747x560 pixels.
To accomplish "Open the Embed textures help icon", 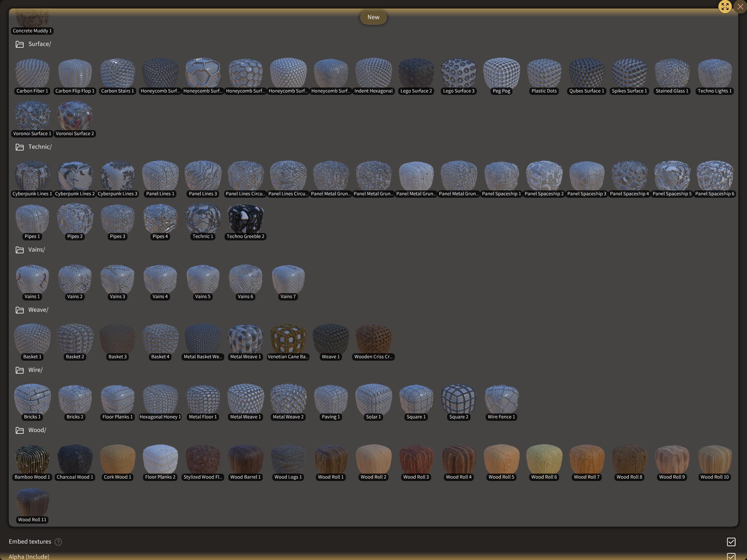I will pyautogui.click(x=58, y=542).
